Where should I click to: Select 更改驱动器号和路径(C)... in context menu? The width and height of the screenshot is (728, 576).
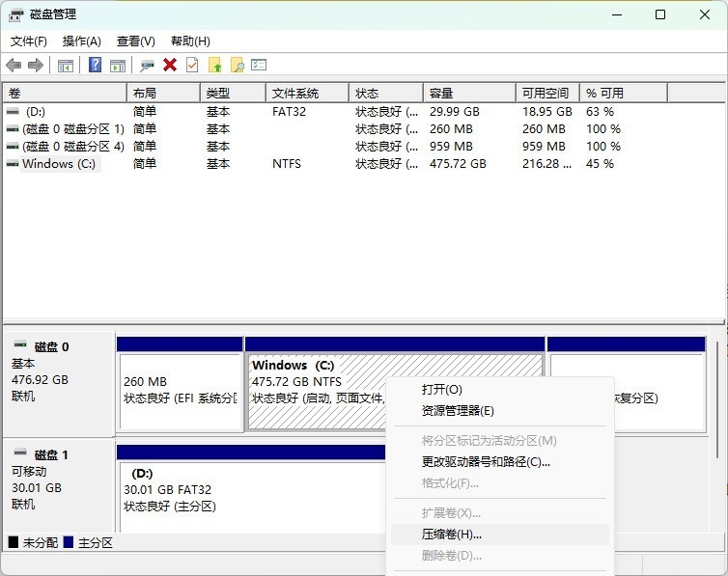(486, 462)
